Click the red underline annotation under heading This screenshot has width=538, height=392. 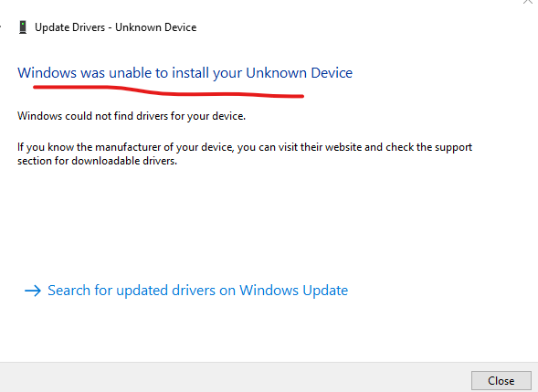click(168, 92)
